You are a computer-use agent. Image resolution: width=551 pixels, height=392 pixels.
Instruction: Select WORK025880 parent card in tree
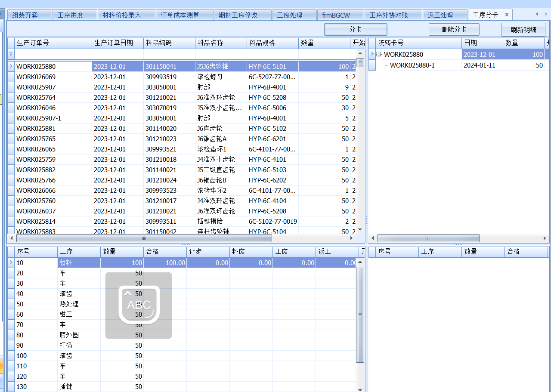pos(403,55)
